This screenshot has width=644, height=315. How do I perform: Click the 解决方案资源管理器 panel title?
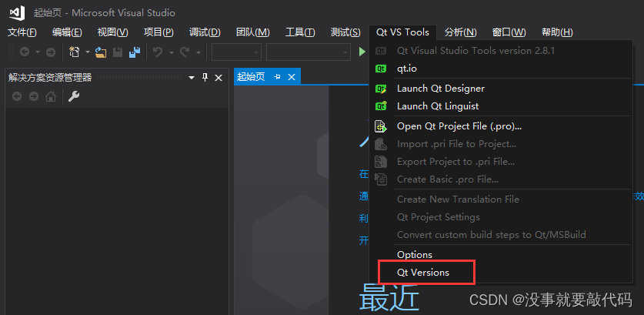50,77
